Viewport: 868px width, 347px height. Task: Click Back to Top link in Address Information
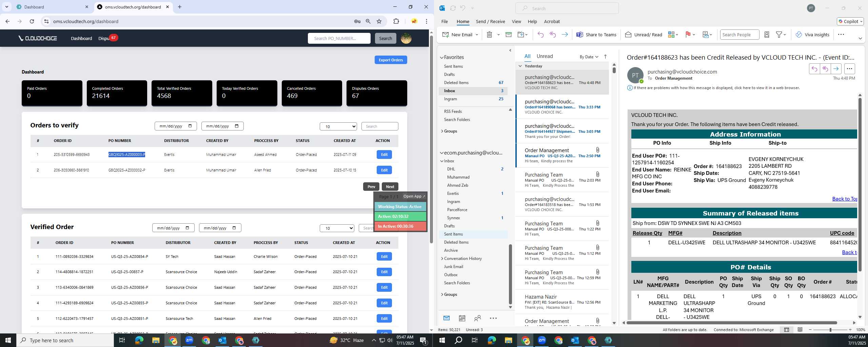click(x=844, y=199)
